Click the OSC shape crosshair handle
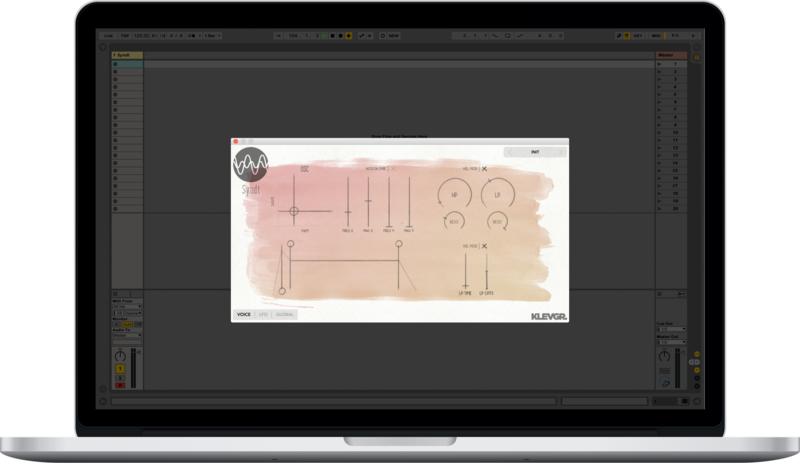 293,212
